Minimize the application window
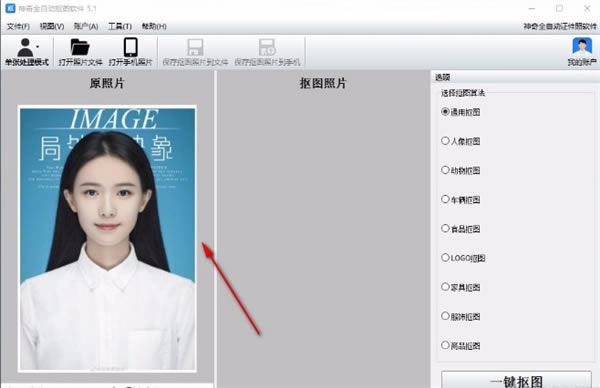The height and width of the screenshot is (388, 600). click(x=532, y=8)
